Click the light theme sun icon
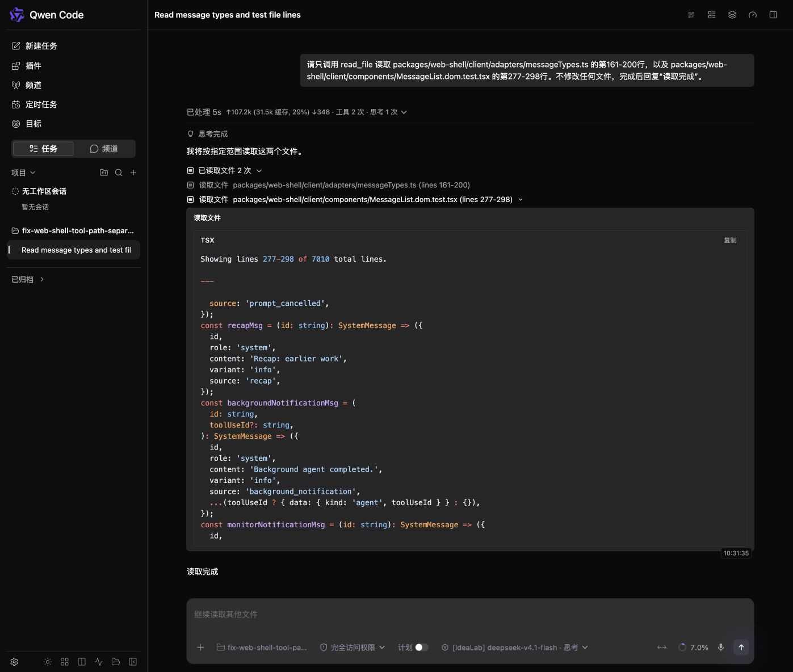Image resolution: width=793 pixels, height=672 pixels. coord(48,662)
